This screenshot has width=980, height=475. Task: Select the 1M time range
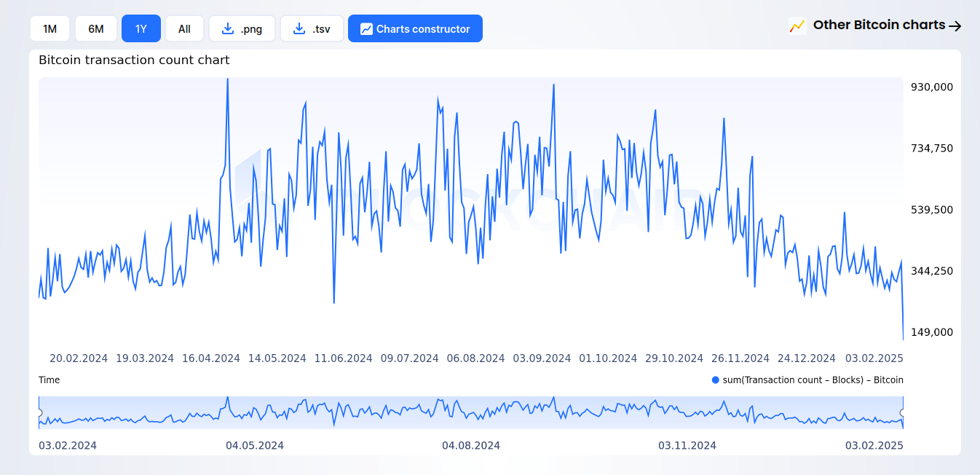pyautogui.click(x=50, y=28)
